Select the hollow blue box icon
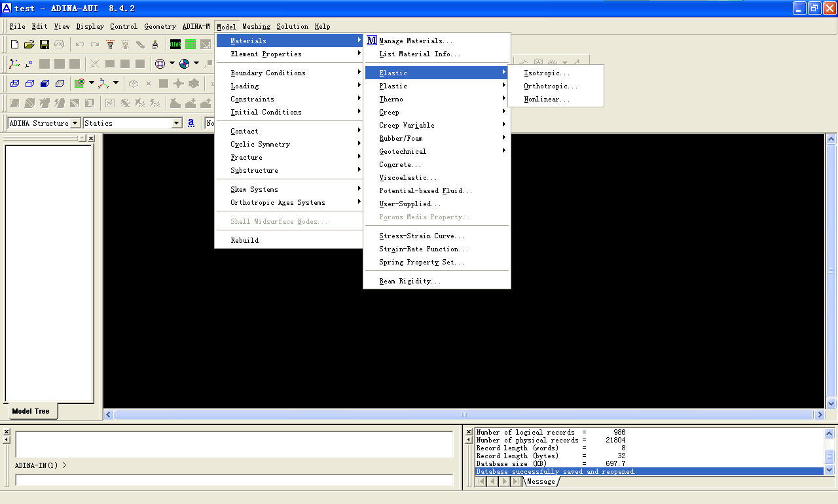Screen dimensions: 838x504 tap(29, 83)
